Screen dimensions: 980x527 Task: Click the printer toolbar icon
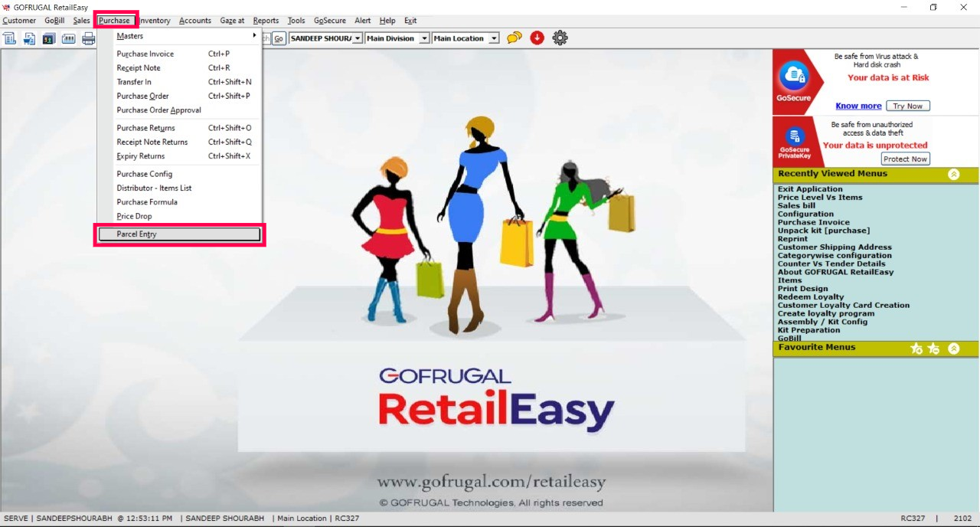click(88, 38)
